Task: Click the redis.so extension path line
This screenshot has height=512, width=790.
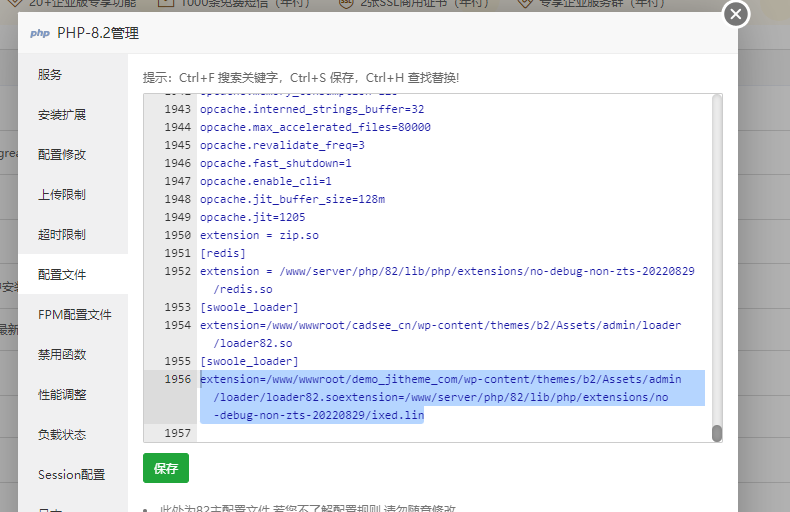Action: tap(447, 280)
